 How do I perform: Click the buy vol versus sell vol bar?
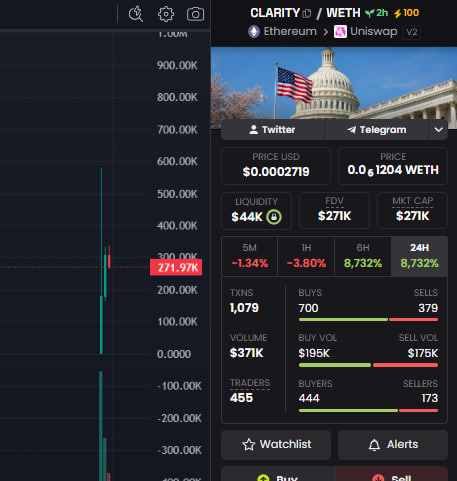click(x=368, y=365)
